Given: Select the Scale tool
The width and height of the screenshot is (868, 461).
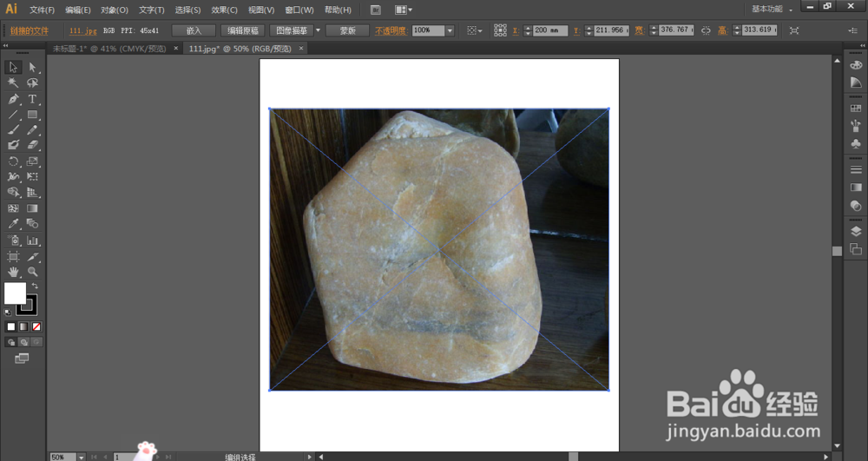Looking at the screenshot, I should pyautogui.click(x=33, y=161).
